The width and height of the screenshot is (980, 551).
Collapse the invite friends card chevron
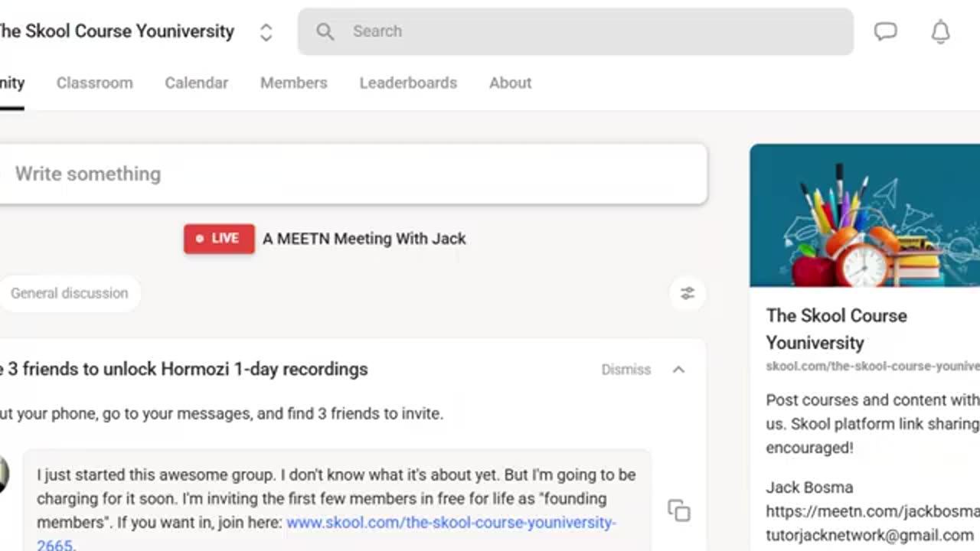tap(678, 370)
